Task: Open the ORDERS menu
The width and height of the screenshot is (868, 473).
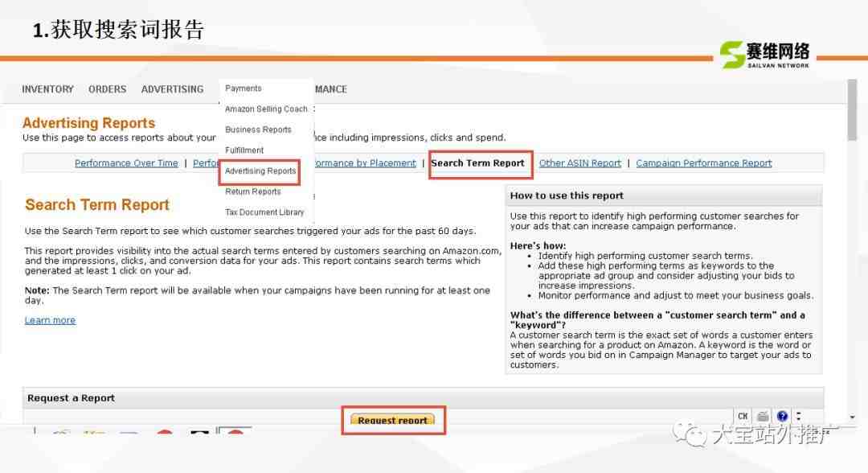Action: tap(108, 89)
